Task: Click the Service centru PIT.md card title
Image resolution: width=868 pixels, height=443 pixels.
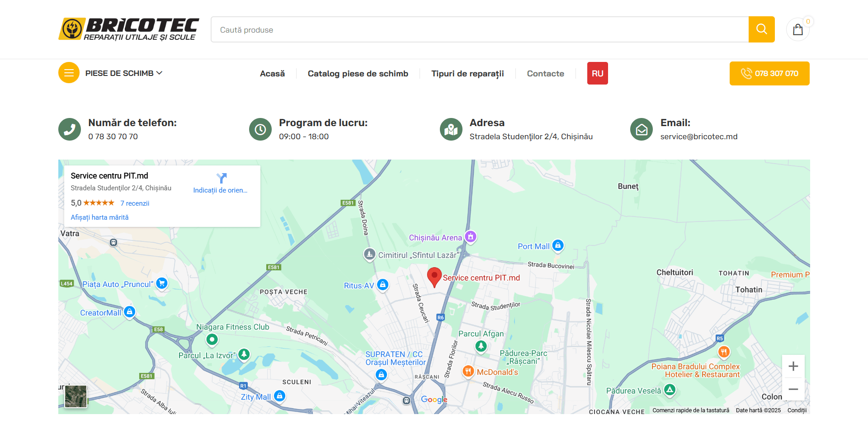Action: click(x=109, y=176)
